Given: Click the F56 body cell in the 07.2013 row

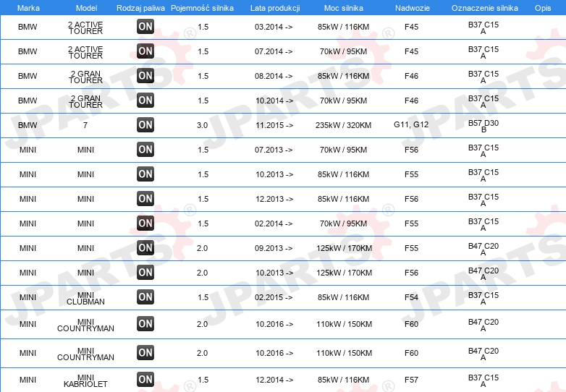Looking at the screenshot, I should pyautogui.click(x=412, y=150).
